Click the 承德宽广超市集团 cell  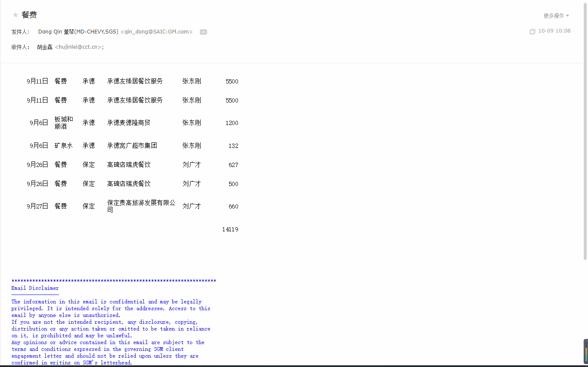132,146
